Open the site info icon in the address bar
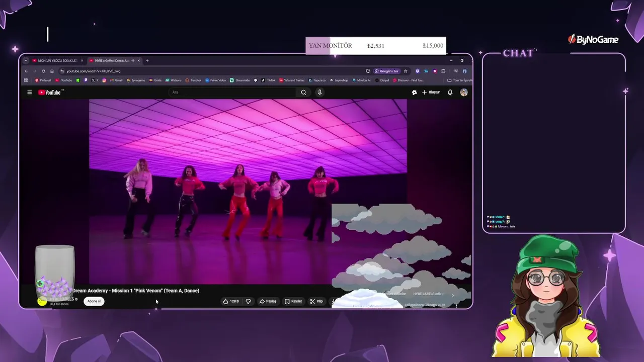The height and width of the screenshot is (362, 644). click(62, 71)
